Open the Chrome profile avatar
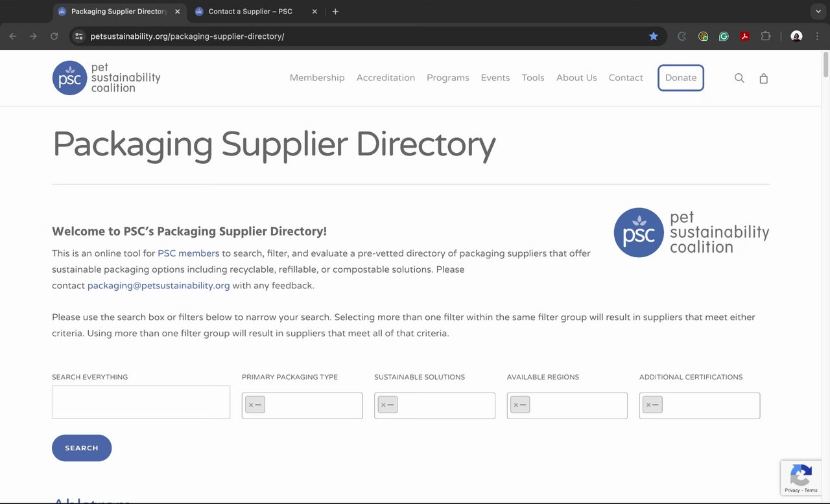Image resolution: width=830 pixels, height=504 pixels. [797, 36]
